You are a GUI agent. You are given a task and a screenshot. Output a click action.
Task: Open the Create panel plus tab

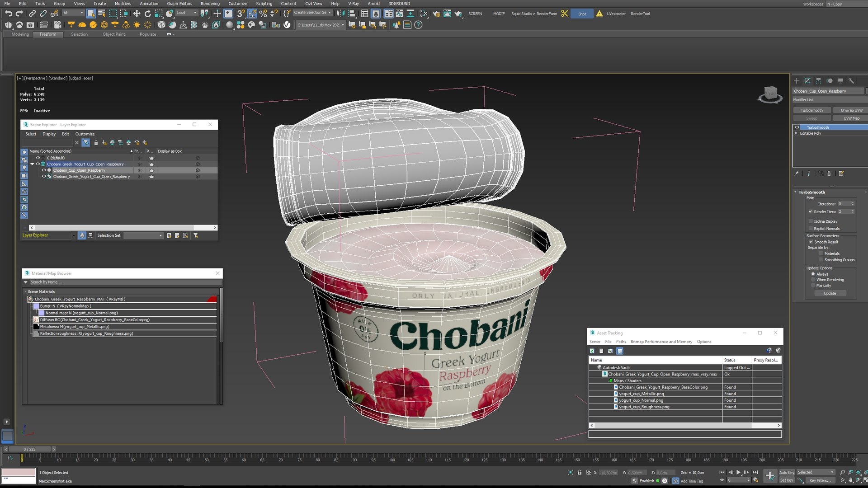pos(797,81)
